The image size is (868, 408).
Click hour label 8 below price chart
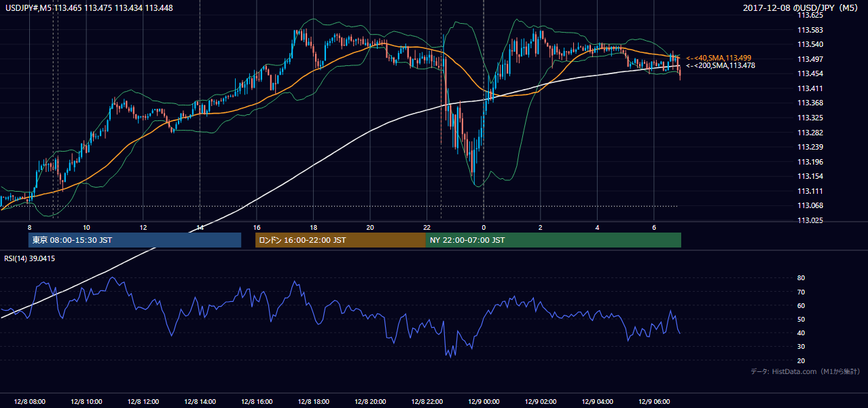click(x=29, y=227)
